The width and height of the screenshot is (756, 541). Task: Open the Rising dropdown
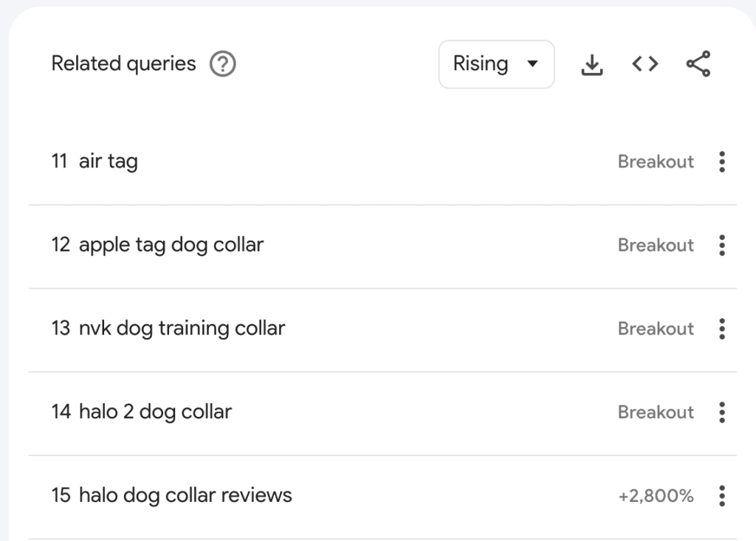click(496, 64)
